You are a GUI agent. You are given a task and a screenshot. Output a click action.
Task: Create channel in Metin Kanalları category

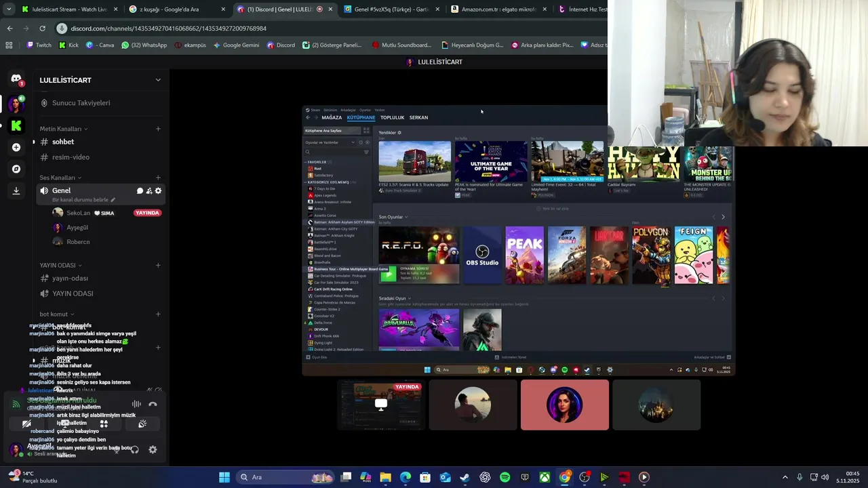(x=158, y=129)
